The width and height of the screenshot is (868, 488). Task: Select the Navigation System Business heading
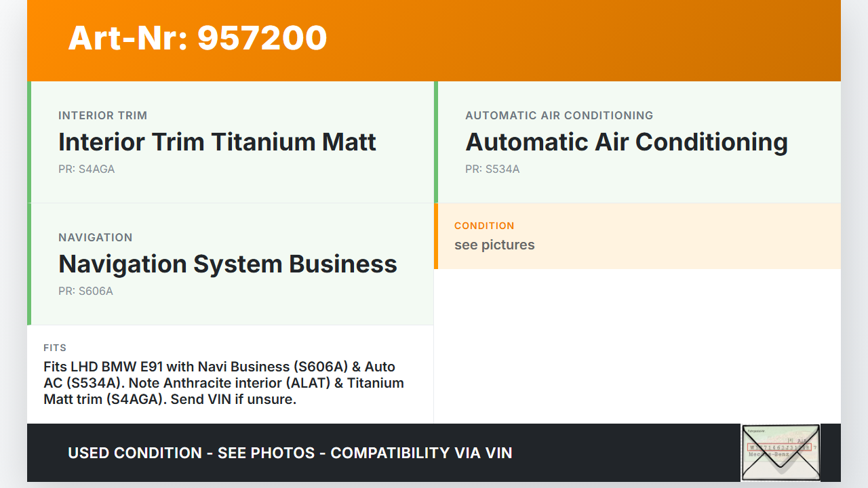coord(227,264)
